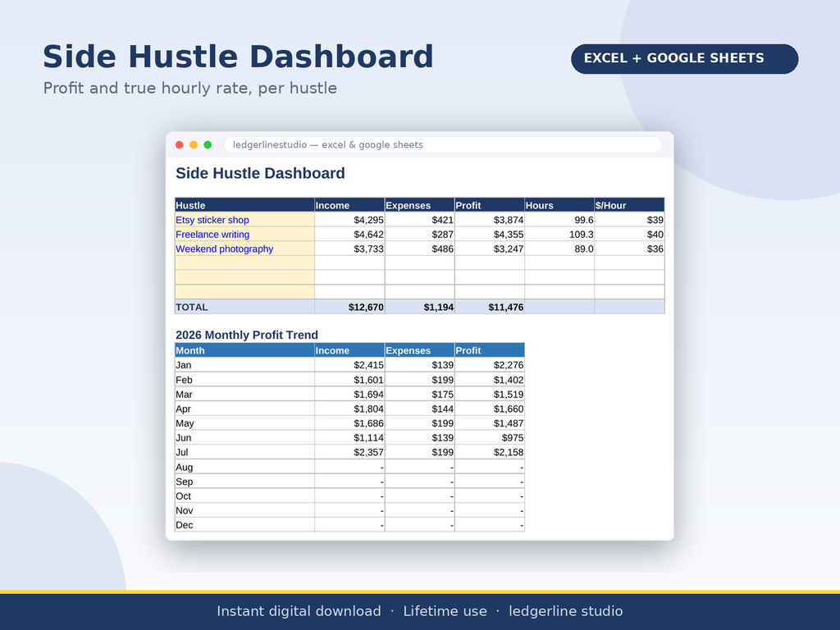Select the $4,642 income cell
This screenshot has width=840, height=630.
[349, 234]
